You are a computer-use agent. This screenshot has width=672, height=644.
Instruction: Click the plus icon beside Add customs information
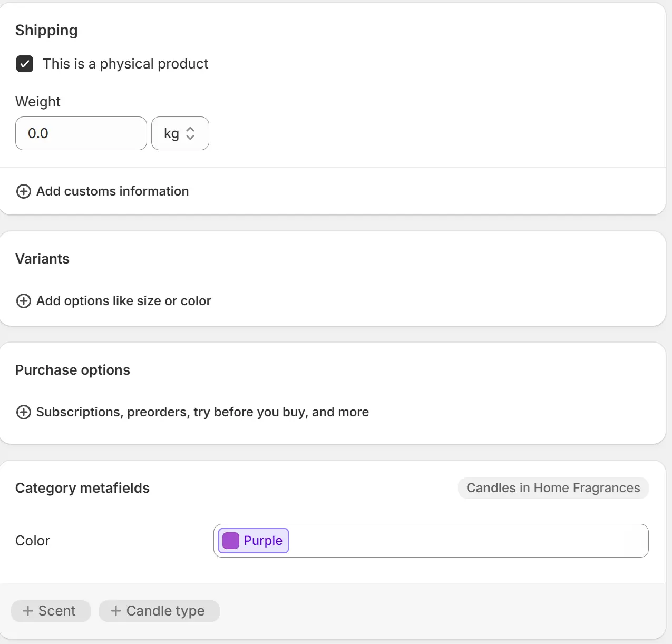point(24,191)
